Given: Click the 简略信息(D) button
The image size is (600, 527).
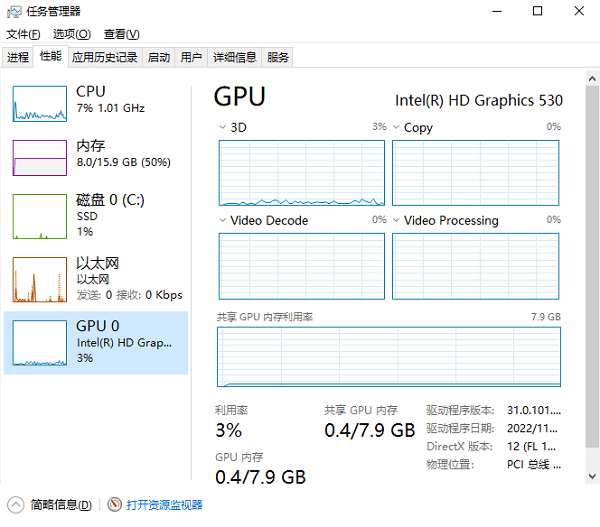Looking at the screenshot, I should (x=61, y=505).
